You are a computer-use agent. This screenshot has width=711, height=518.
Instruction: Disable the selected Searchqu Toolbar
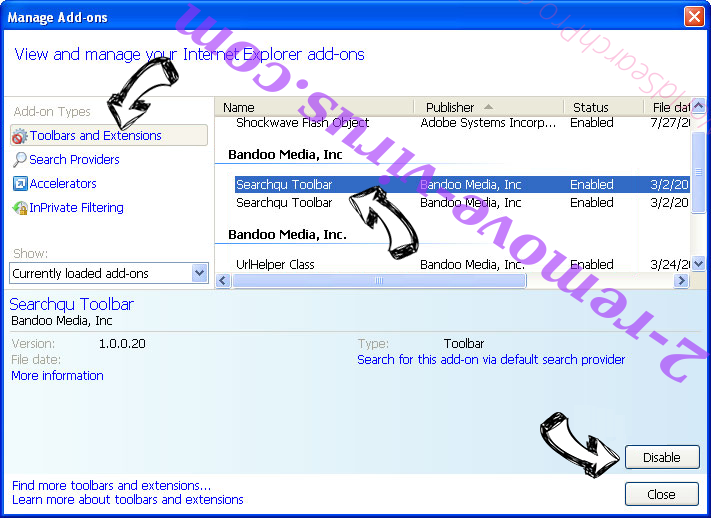coord(662,457)
